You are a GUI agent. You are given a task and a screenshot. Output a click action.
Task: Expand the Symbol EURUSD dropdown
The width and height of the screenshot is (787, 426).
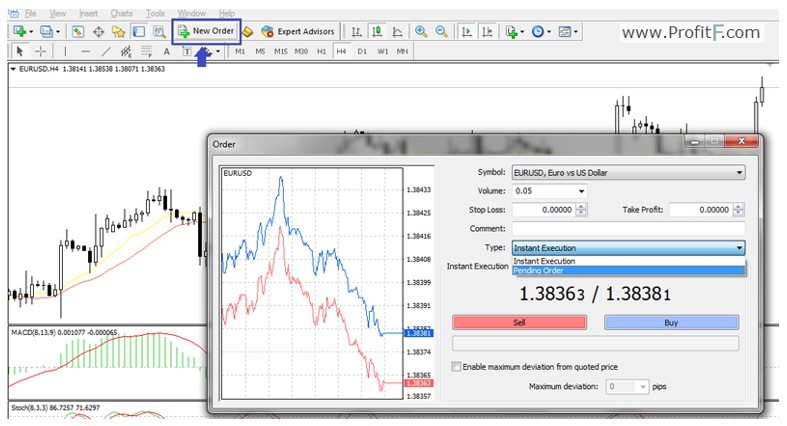point(739,173)
